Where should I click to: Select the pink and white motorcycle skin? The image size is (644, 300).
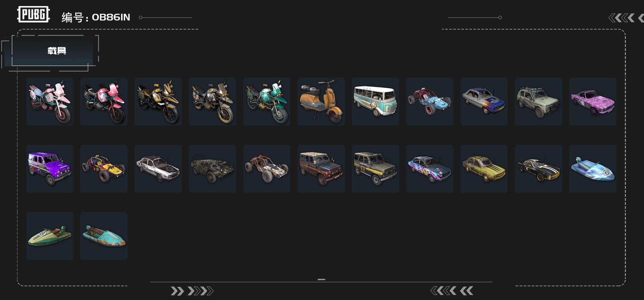(50, 101)
